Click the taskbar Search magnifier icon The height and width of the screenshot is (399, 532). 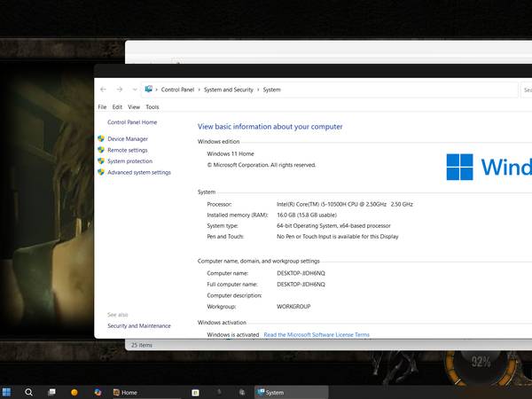[29, 392]
